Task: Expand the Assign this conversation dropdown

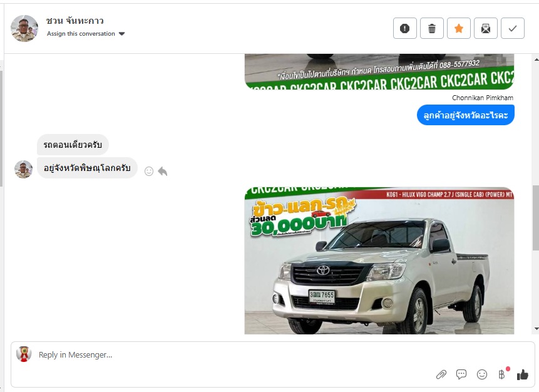Action: point(86,34)
